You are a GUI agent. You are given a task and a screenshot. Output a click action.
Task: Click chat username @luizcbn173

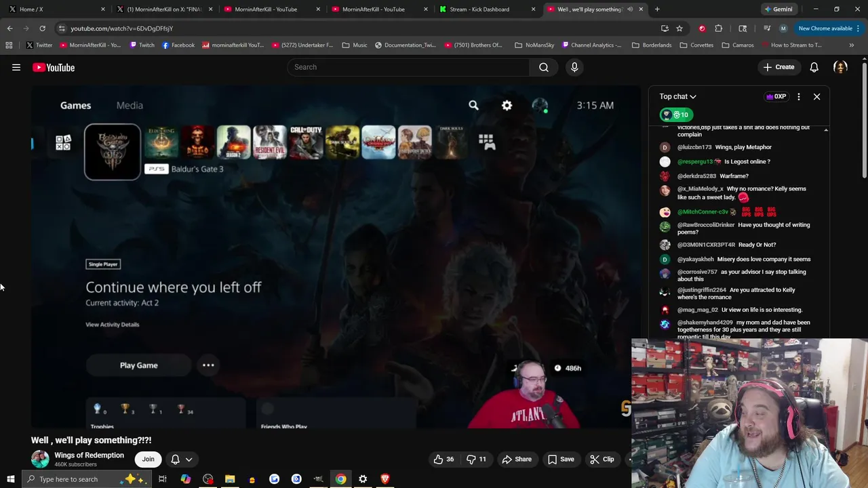(x=694, y=147)
